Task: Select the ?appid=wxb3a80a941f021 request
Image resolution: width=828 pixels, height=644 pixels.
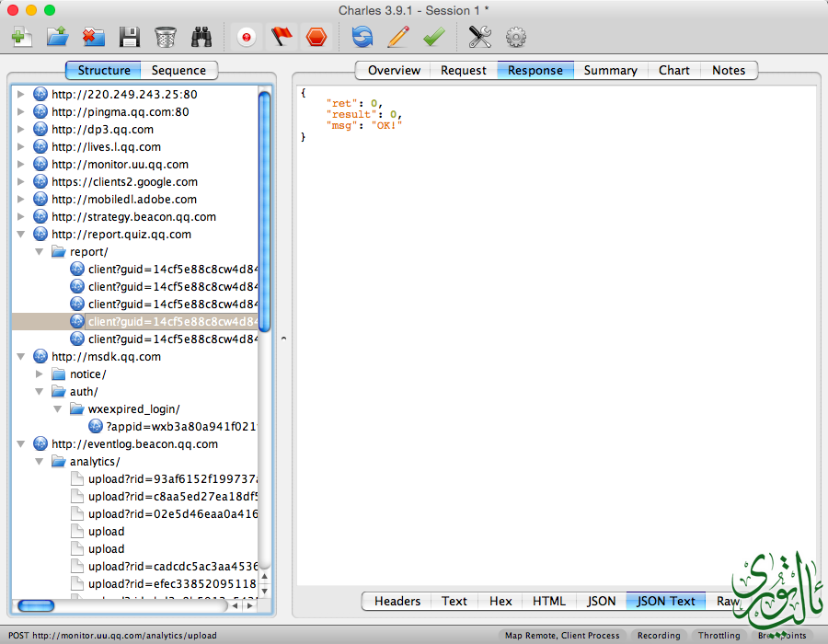Action: point(181,427)
